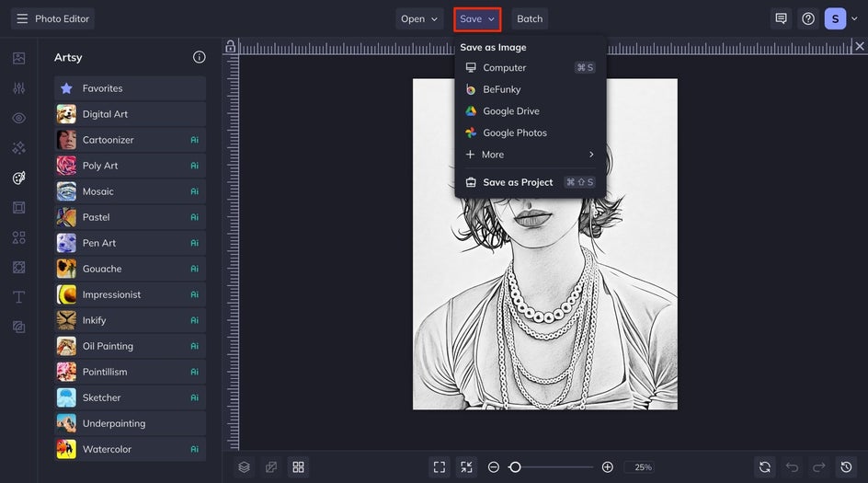Open the Inkify category
Image resolution: width=868 pixels, height=483 pixels.
130,320
